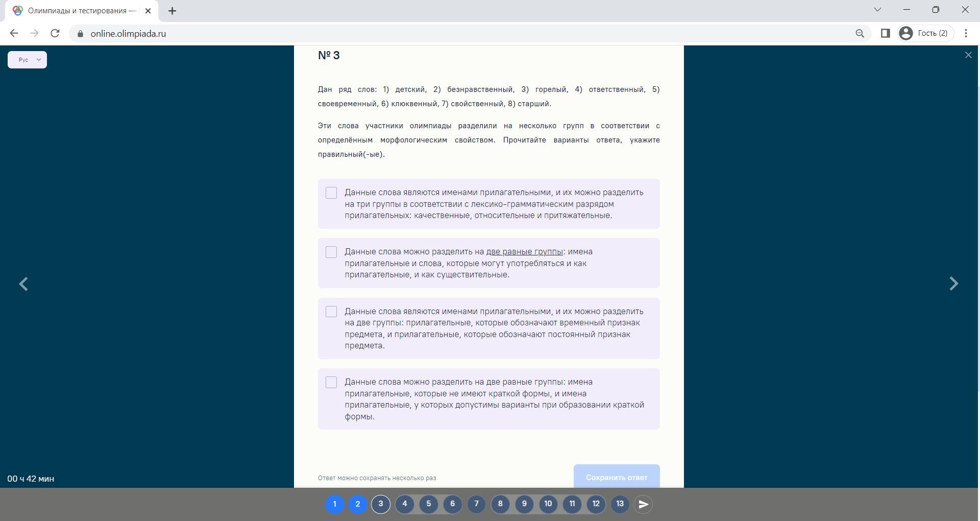Check the first answer about three groups
The image size is (980, 521).
(331, 193)
